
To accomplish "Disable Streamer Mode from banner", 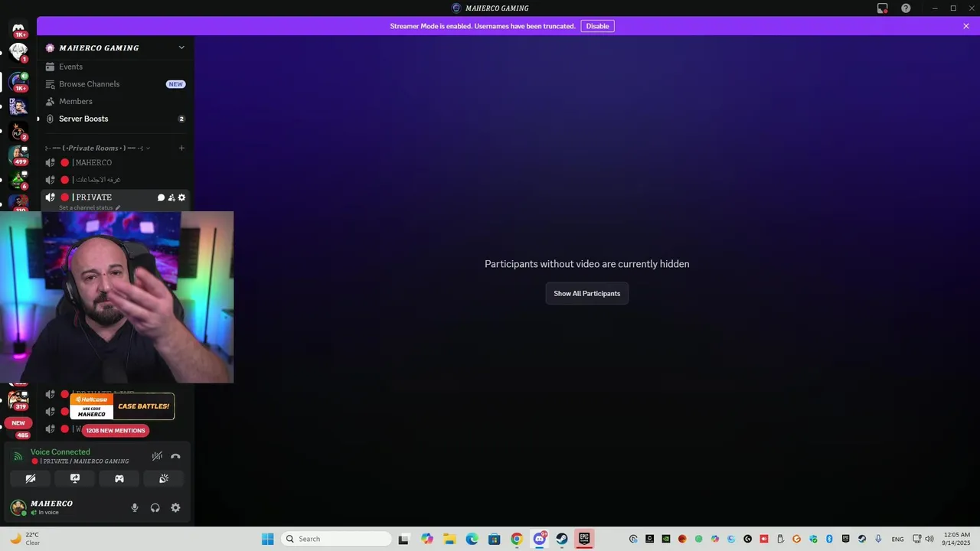I will pos(597,26).
